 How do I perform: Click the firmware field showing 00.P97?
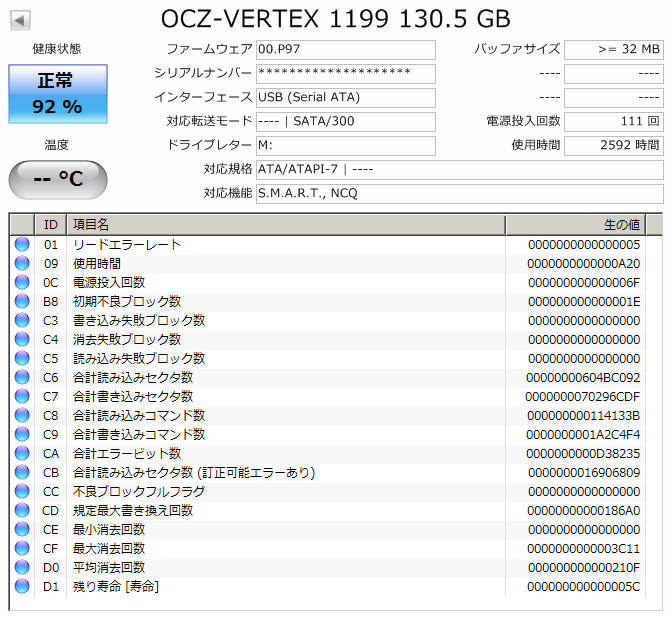click(346, 50)
